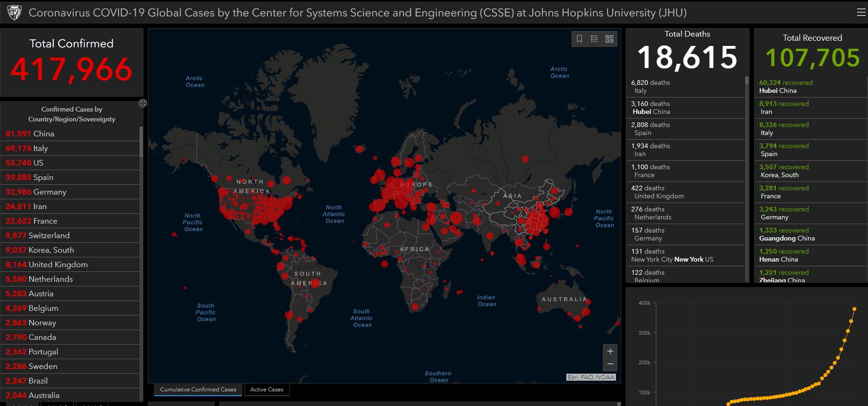Image resolution: width=868 pixels, height=406 pixels.
Task: Zoom in on the map
Action: pos(610,351)
